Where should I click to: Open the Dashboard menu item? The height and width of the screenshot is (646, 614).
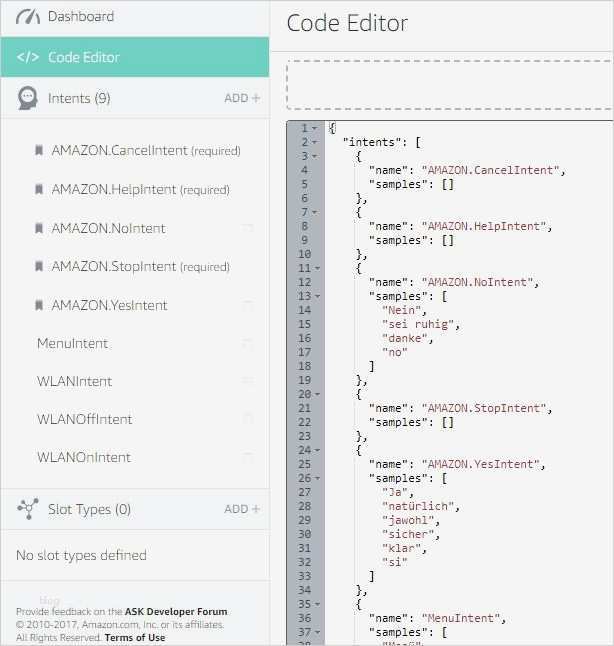click(81, 17)
